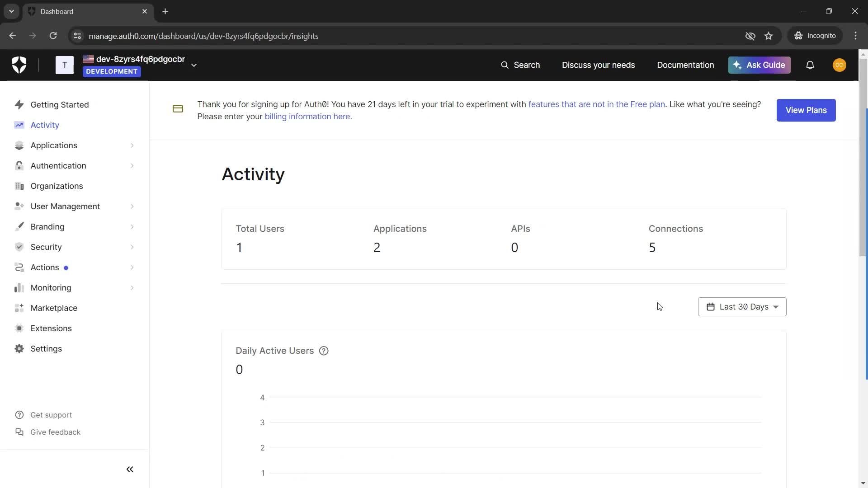Click the search magnifier icon
The width and height of the screenshot is (868, 488).
click(x=505, y=65)
